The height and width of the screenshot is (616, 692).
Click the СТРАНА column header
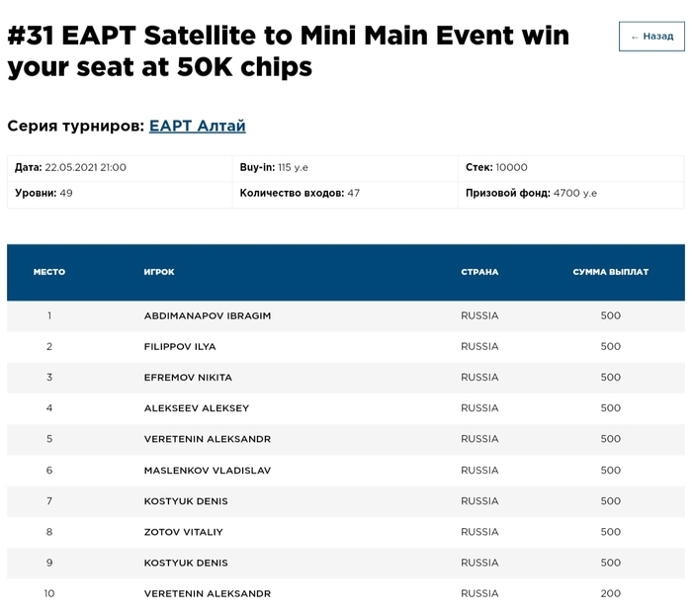[x=479, y=272]
